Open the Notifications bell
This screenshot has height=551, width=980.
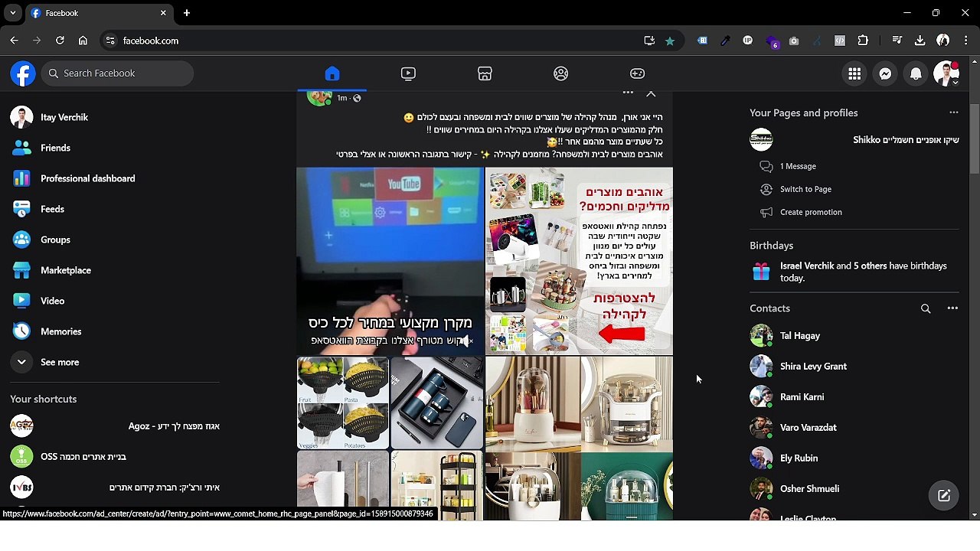916,73
